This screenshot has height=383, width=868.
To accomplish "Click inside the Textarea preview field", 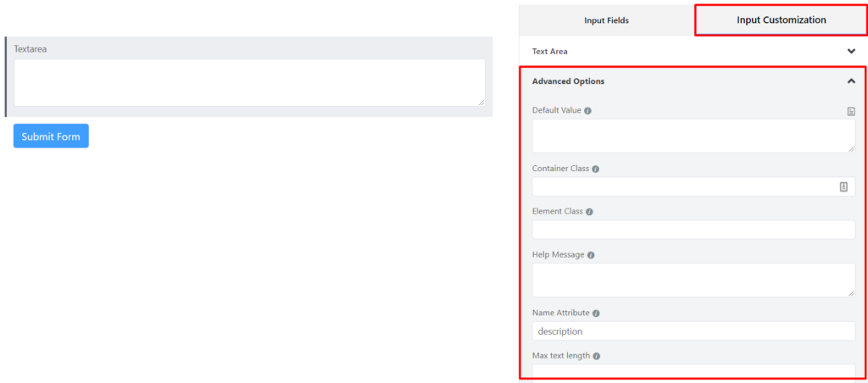I will click(250, 82).
